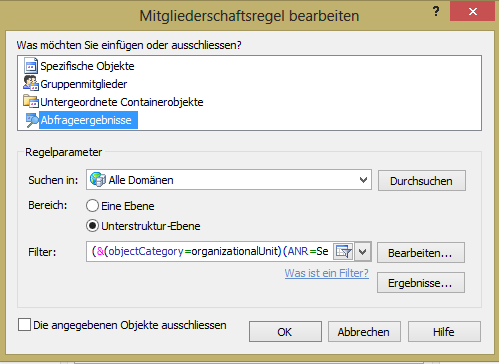499x364 pixels.
Task: Click the Durchsuchen button
Action: (x=422, y=181)
